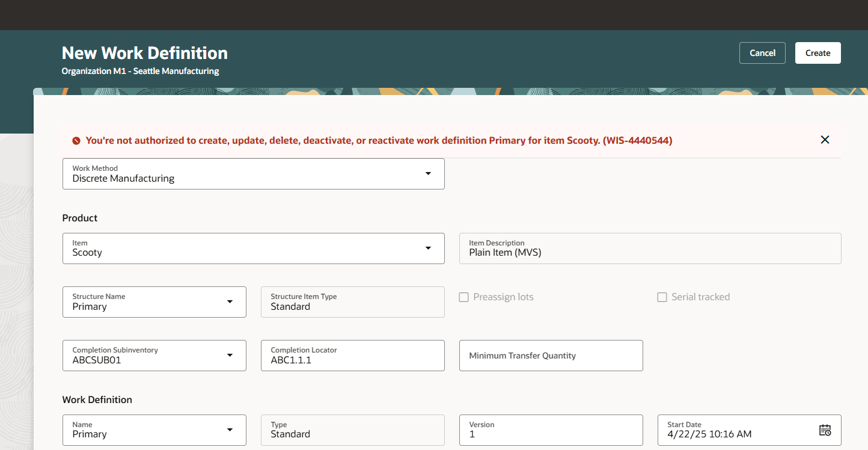Expand the Completion Subinventory options

click(x=230, y=355)
